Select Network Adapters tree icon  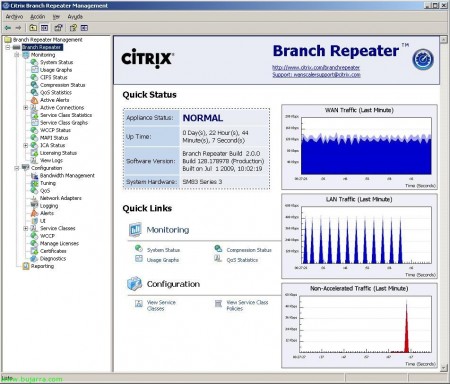34,198
